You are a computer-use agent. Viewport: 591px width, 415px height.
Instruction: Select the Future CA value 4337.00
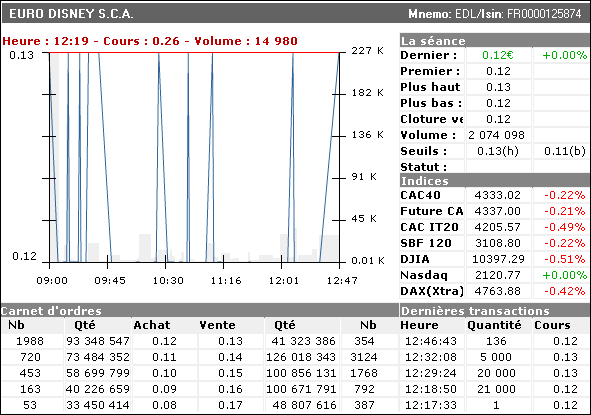click(x=498, y=211)
